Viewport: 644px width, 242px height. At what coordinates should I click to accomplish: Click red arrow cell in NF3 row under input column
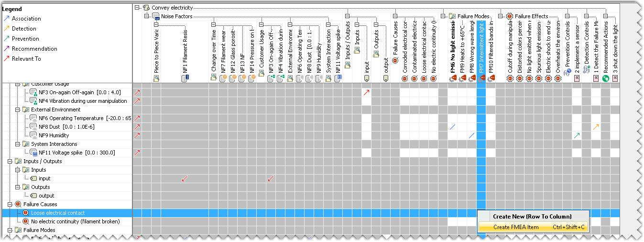click(366, 92)
